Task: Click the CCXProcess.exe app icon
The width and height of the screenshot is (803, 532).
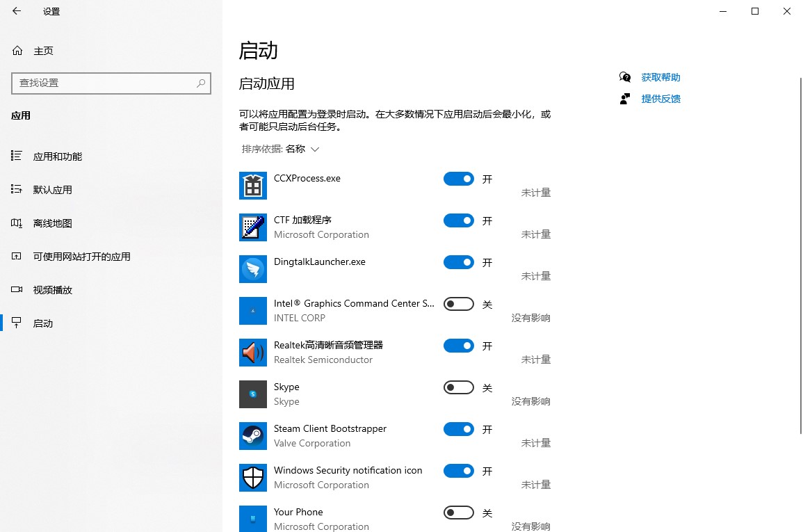Action: 253,186
